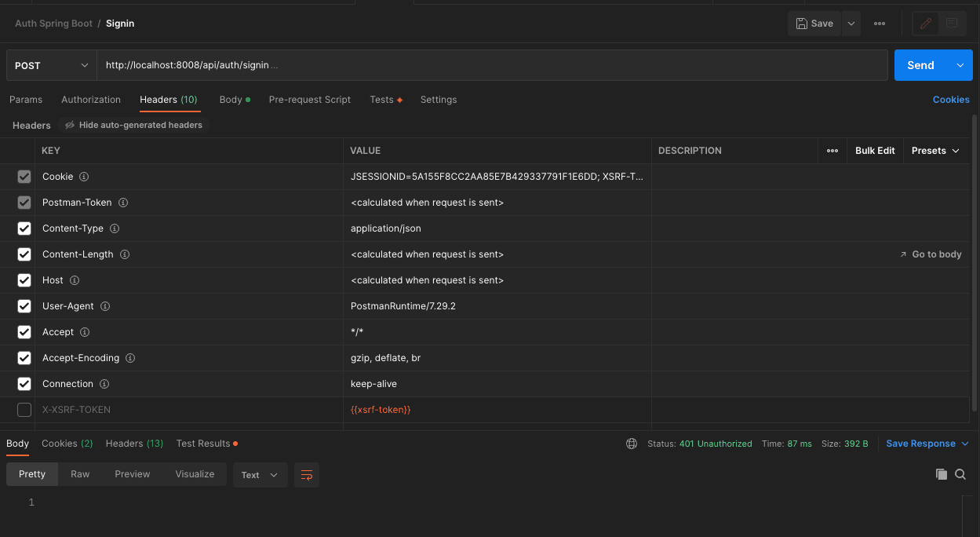
Task: Click the copy response icon
Action: tap(941, 474)
